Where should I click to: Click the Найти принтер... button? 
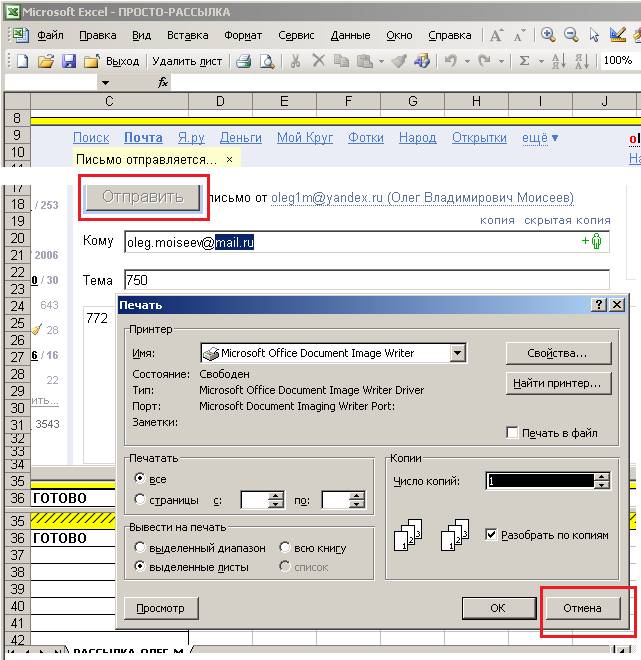(558, 383)
